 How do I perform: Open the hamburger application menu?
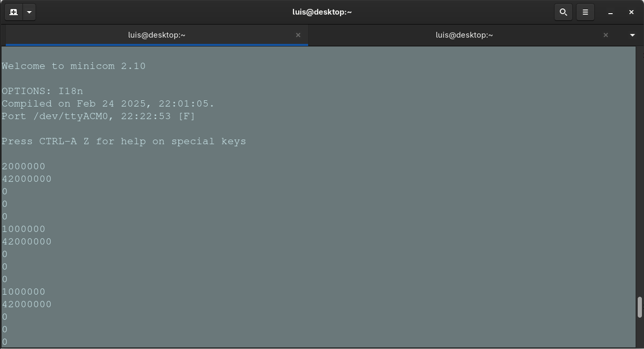585,11
